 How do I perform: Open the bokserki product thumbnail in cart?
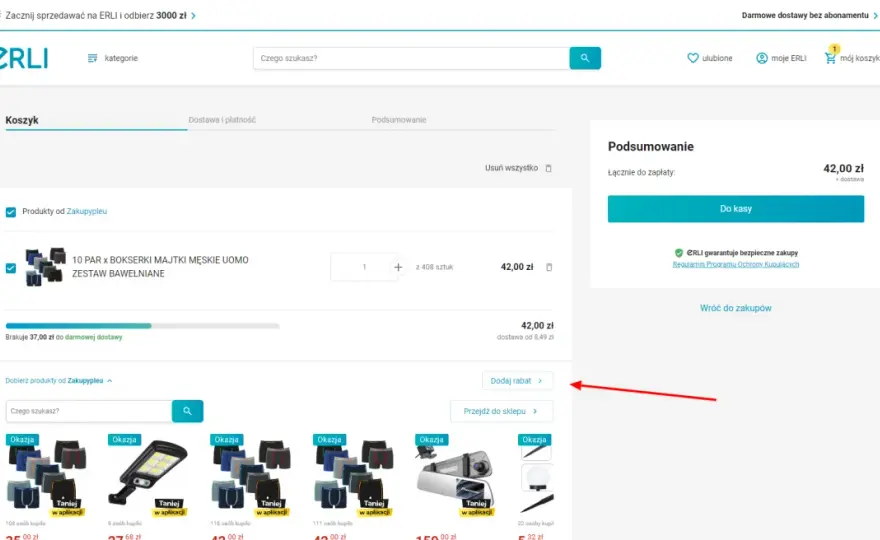tap(45, 267)
